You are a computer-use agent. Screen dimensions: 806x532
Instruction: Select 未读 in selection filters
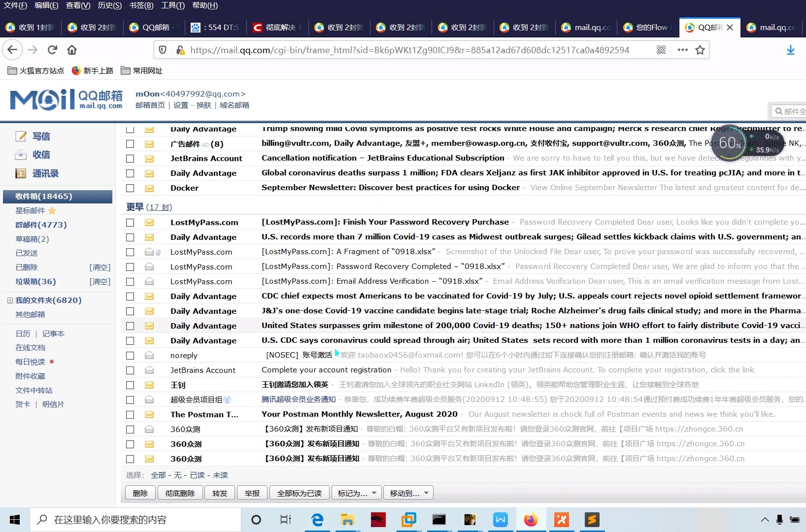click(x=220, y=475)
